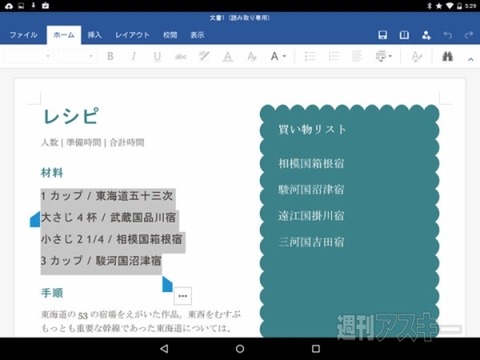Redo the last action
Image resolution: width=480 pixels, height=360 pixels.
coord(469,35)
